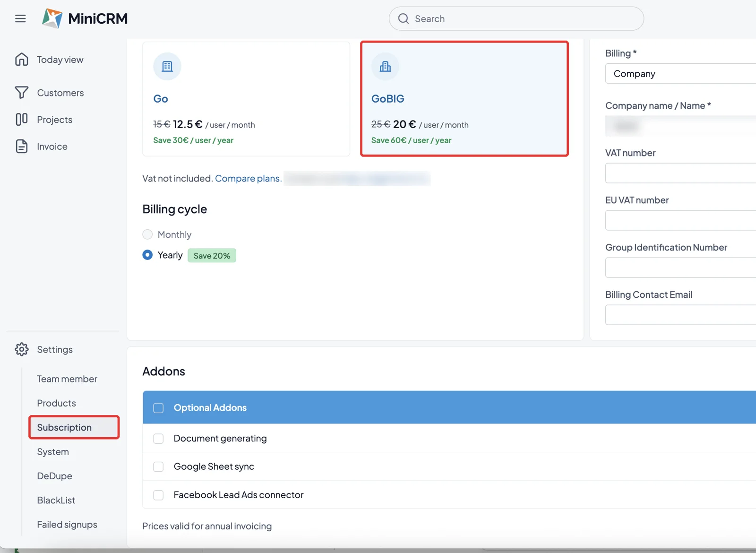Select the Yearly billing cycle

pyautogui.click(x=147, y=255)
